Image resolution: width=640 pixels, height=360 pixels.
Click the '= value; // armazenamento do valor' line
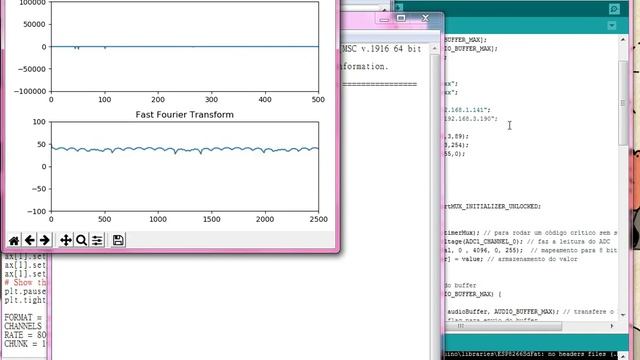coord(511,259)
